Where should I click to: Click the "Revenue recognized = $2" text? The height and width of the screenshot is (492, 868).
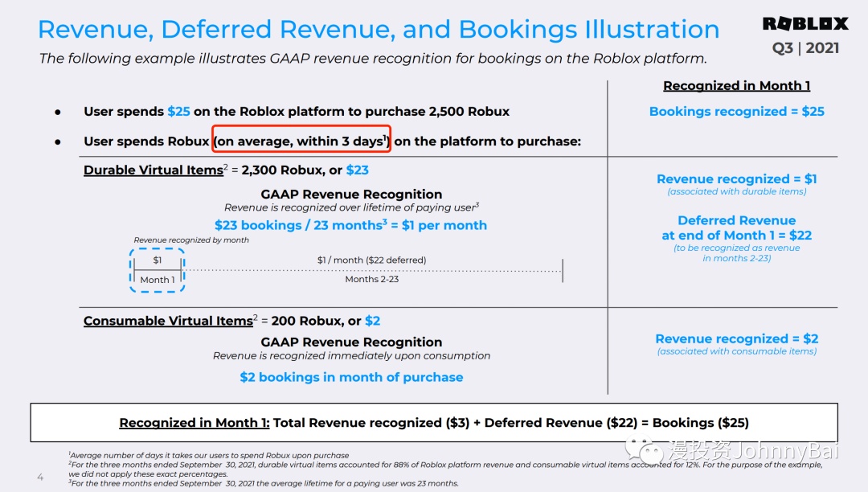click(x=736, y=339)
